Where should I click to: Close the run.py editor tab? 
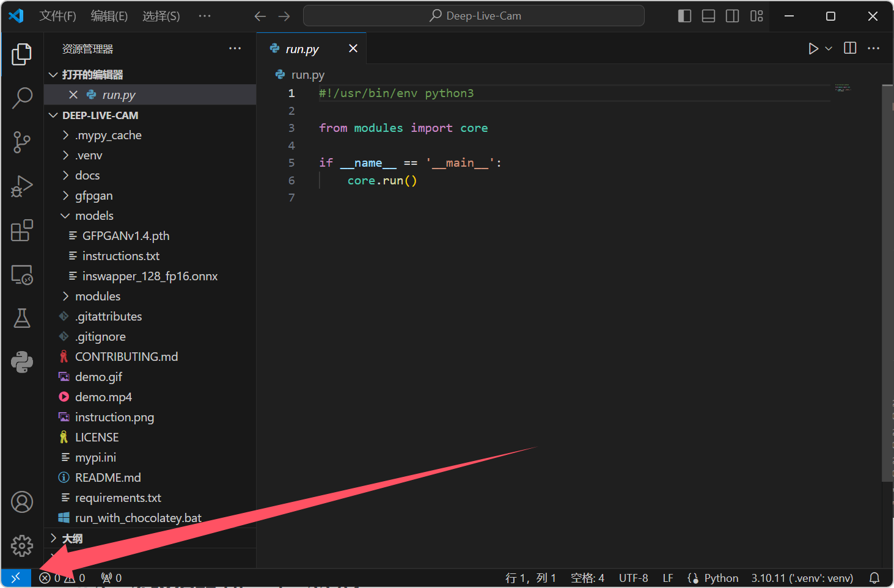point(353,48)
